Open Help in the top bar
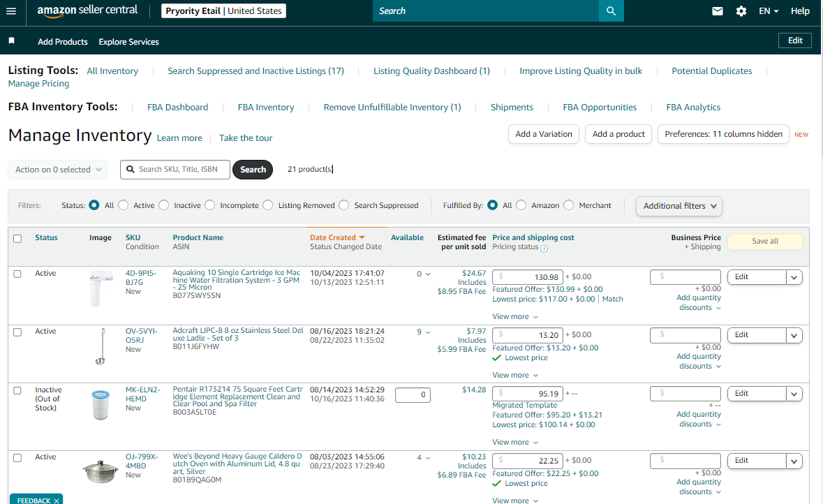 (800, 11)
